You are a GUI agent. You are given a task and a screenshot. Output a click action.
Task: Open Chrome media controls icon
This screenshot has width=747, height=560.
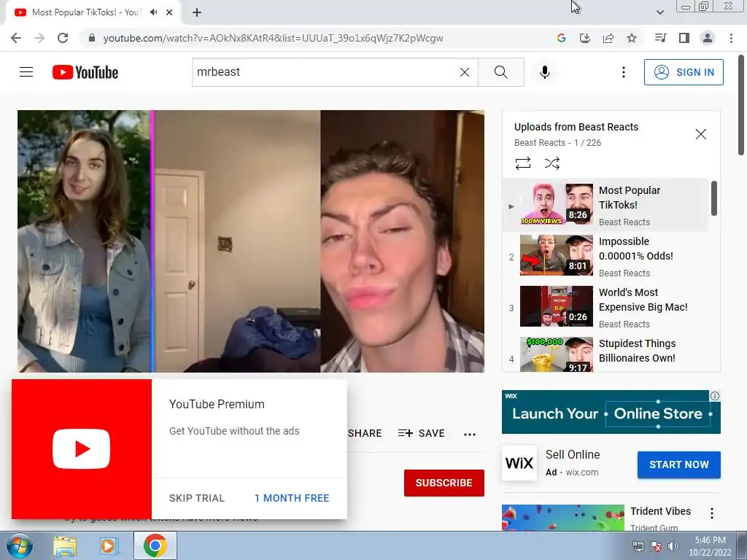point(660,38)
